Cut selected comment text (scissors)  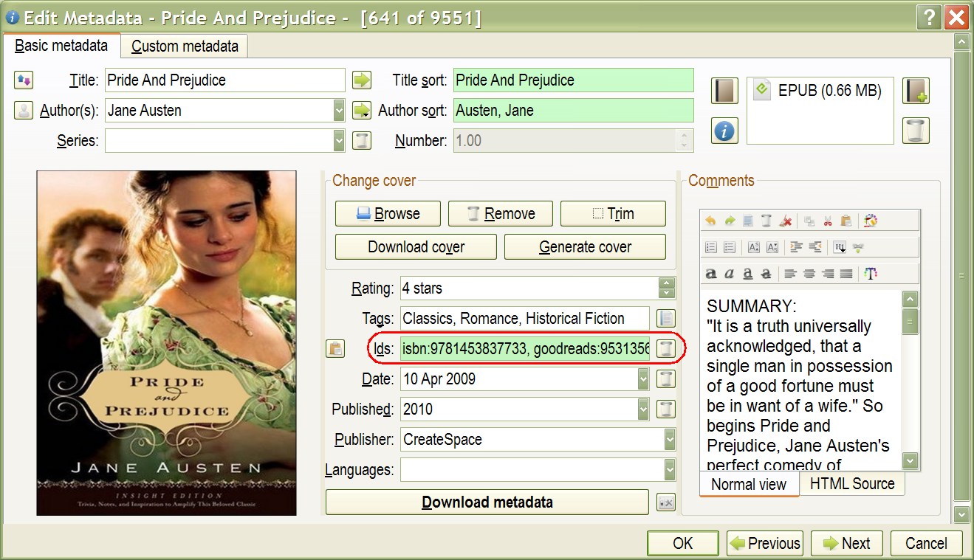828,221
